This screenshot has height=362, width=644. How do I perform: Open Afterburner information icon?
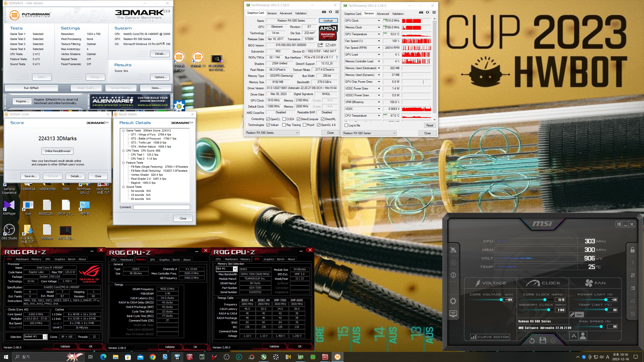tap(453, 275)
